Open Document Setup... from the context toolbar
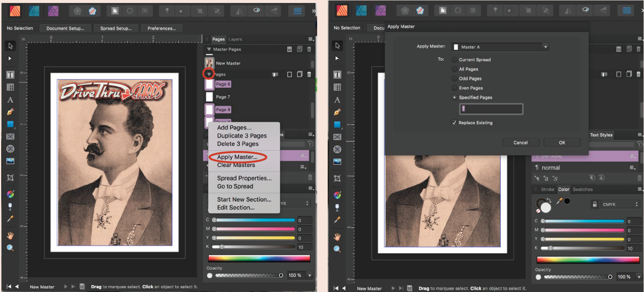Viewport: 644px width, 292px height. tap(65, 28)
